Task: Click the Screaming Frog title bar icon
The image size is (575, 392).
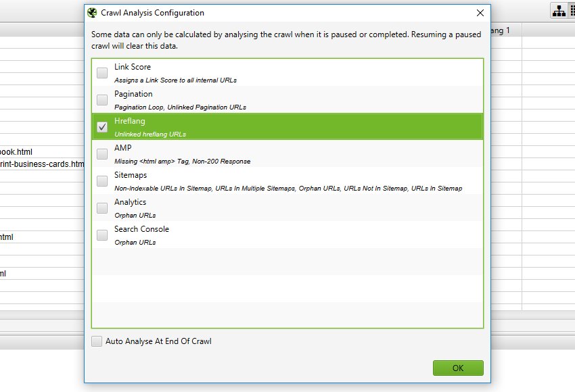Action: 92,13
